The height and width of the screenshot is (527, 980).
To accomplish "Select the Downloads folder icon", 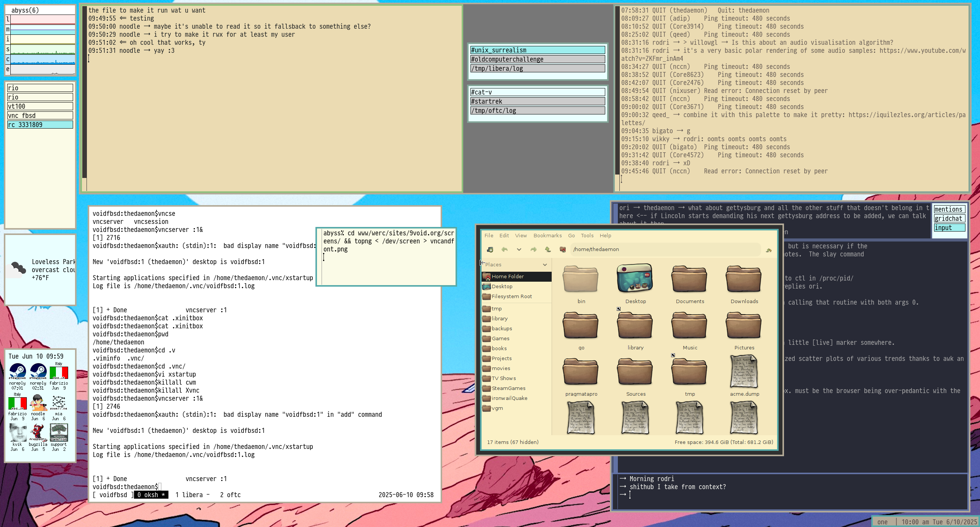I will [744, 279].
